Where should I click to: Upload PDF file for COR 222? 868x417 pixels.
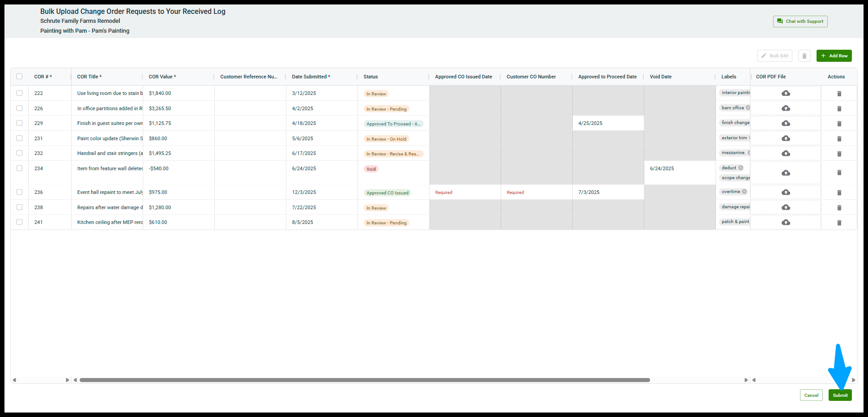click(x=786, y=93)
